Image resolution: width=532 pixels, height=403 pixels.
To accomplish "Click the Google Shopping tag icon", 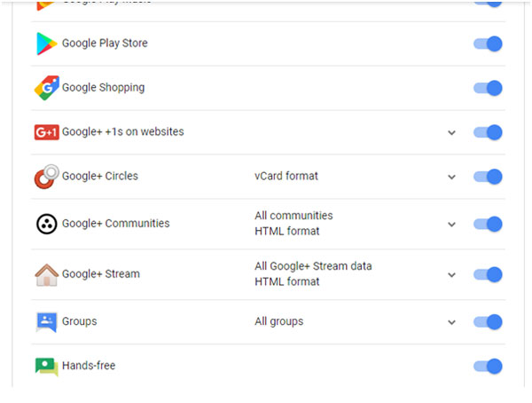I will (46, 88).
